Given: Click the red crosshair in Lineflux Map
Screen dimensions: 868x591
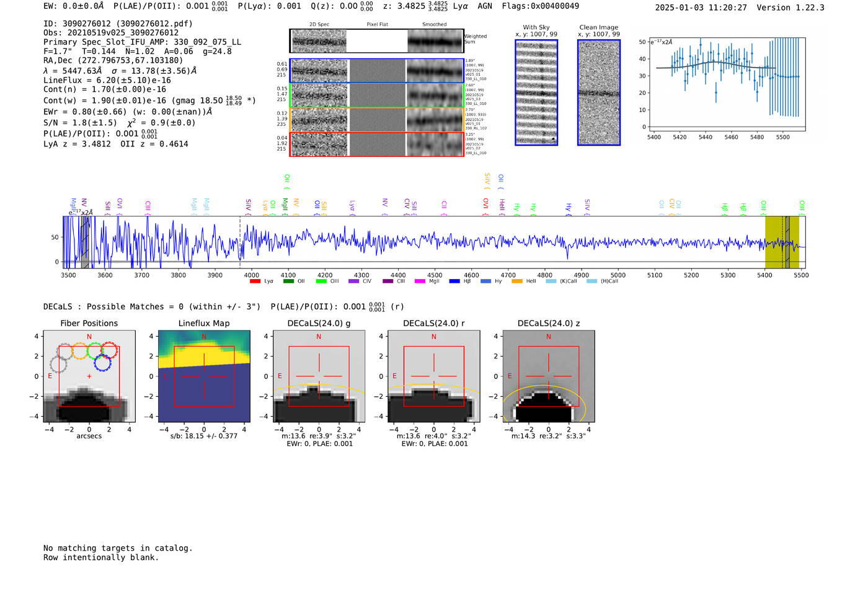Looking at the screenshot, I should tap(204, 376).
